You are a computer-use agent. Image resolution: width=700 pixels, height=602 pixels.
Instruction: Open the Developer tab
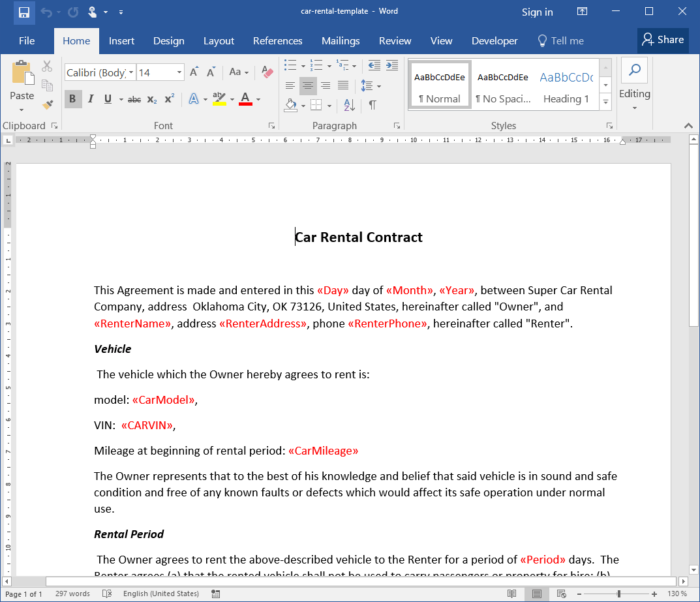coord(494,40)
